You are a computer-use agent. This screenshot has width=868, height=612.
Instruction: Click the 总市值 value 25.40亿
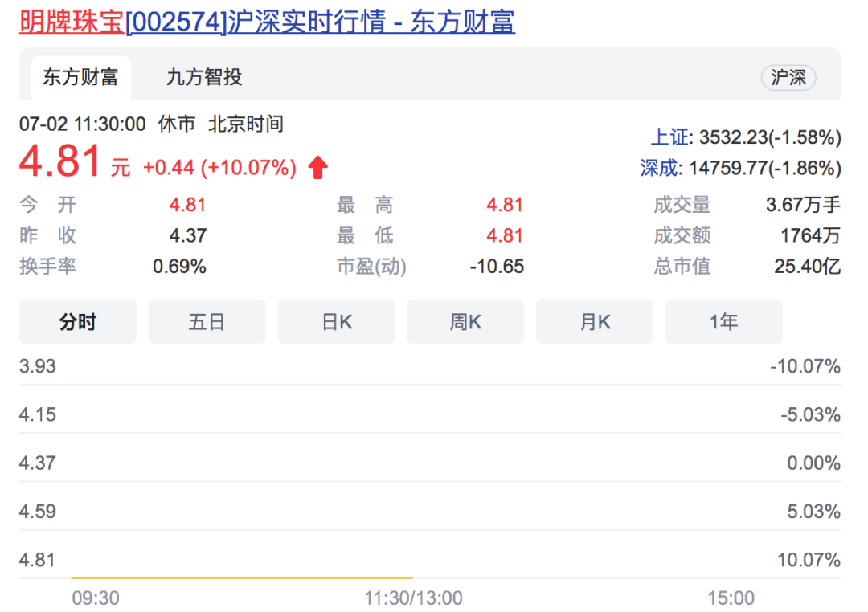pos(808,267)
